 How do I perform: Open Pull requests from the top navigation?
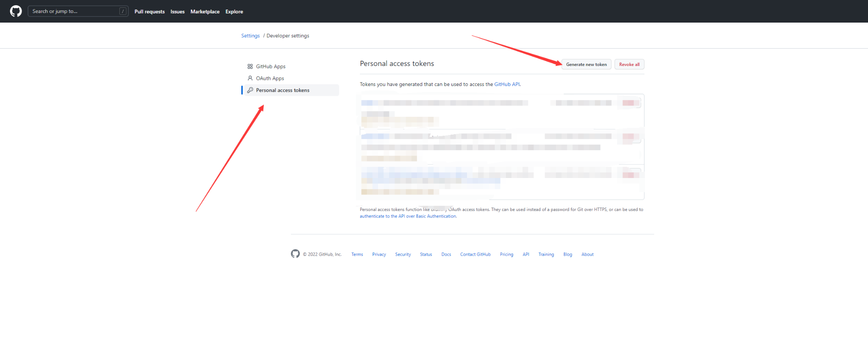coord(150,12)
